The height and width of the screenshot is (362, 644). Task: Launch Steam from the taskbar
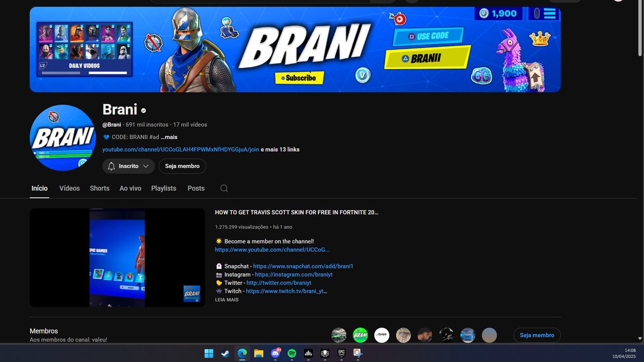pyautogui.click(x=225, y=353)
